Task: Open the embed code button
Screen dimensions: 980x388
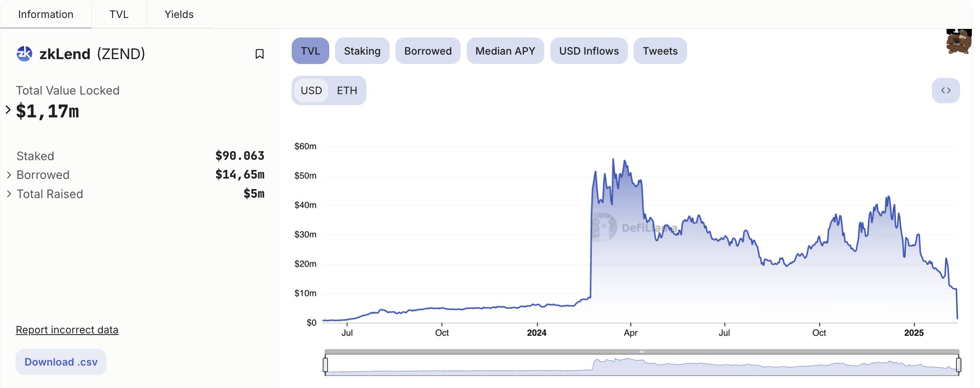Action: (x=946, y=90)
